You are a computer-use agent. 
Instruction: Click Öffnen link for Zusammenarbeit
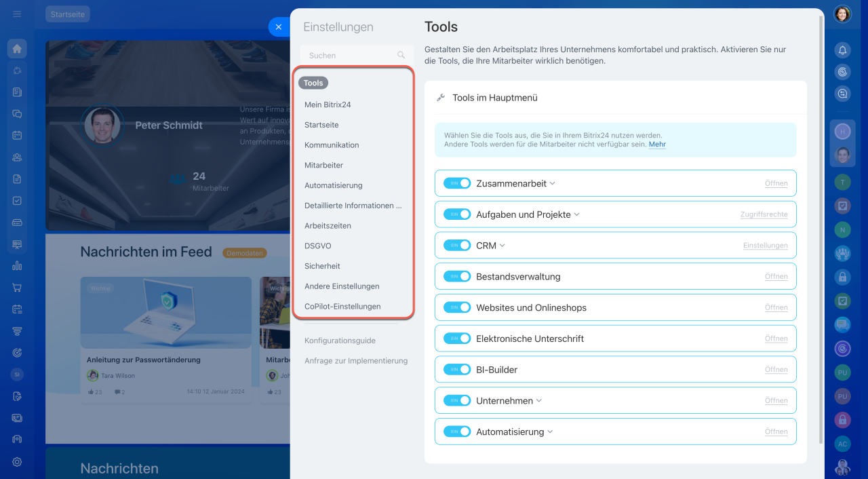point(776,183)
